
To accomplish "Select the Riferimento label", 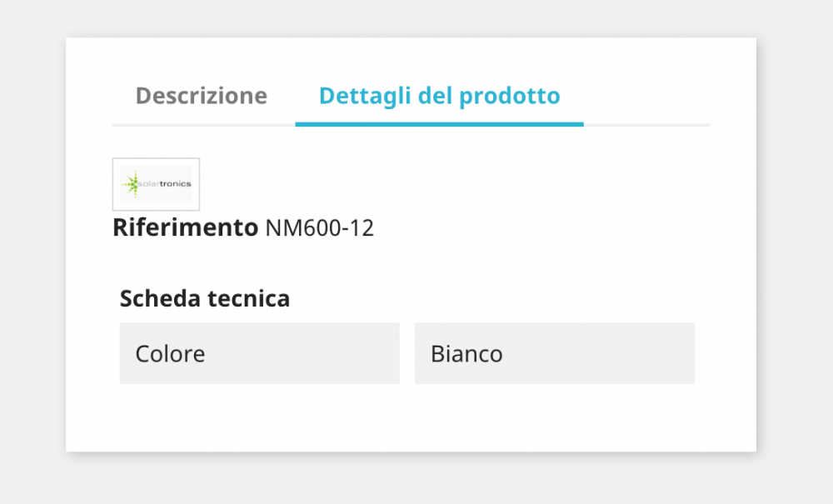I will 185,227.
